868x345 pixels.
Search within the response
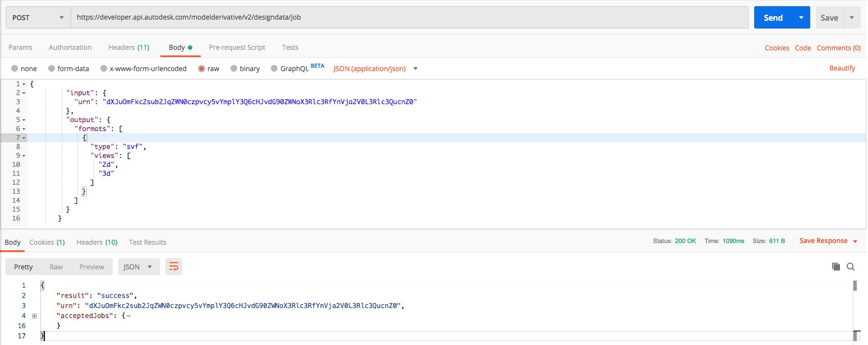851,267
